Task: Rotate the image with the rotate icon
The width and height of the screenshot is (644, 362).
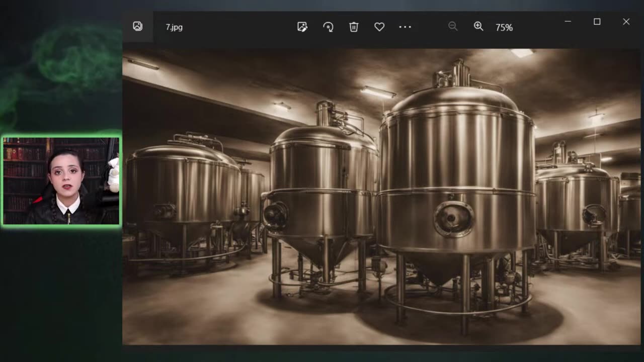Action: (x=328, y=27)
